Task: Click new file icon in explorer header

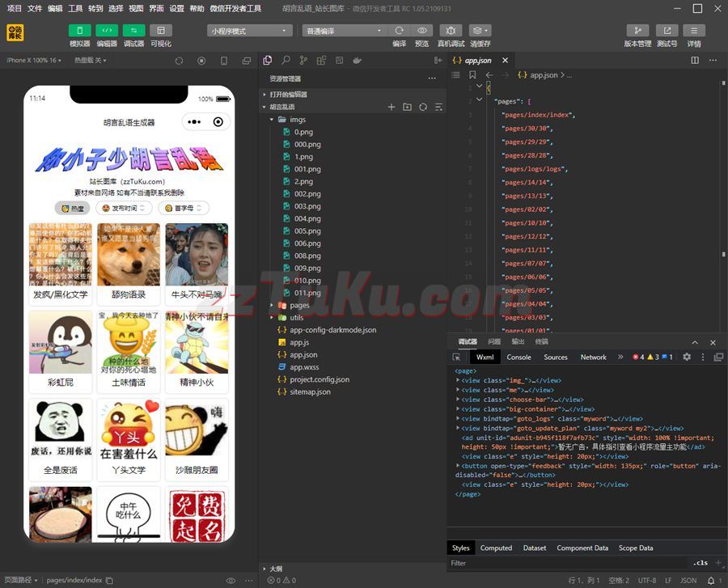Action: pyautogui.click(x=392, y=107)
